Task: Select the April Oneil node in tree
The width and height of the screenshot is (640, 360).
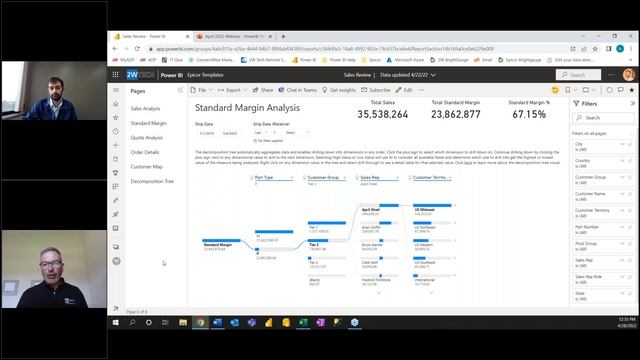Action: [x=379, y=209]
